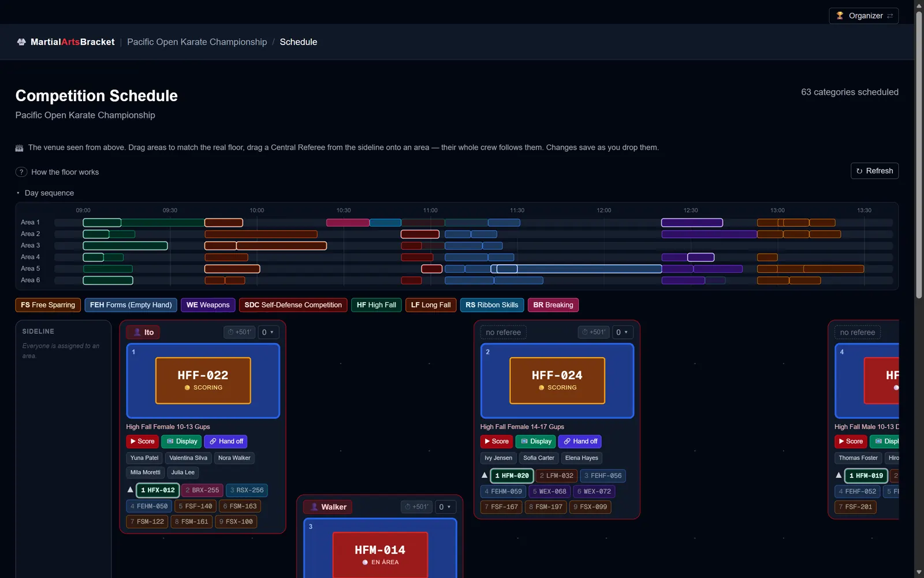Go to Pacific Open Karate Championship breadcrumb
The image size is (924, 578).
coord(197,42)
